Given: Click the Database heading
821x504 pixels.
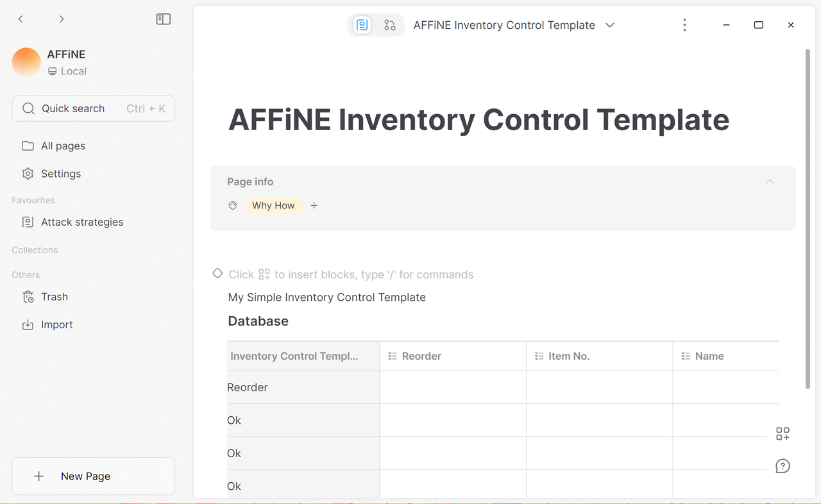Looking at the screenshot, I should tap(258, 321).
